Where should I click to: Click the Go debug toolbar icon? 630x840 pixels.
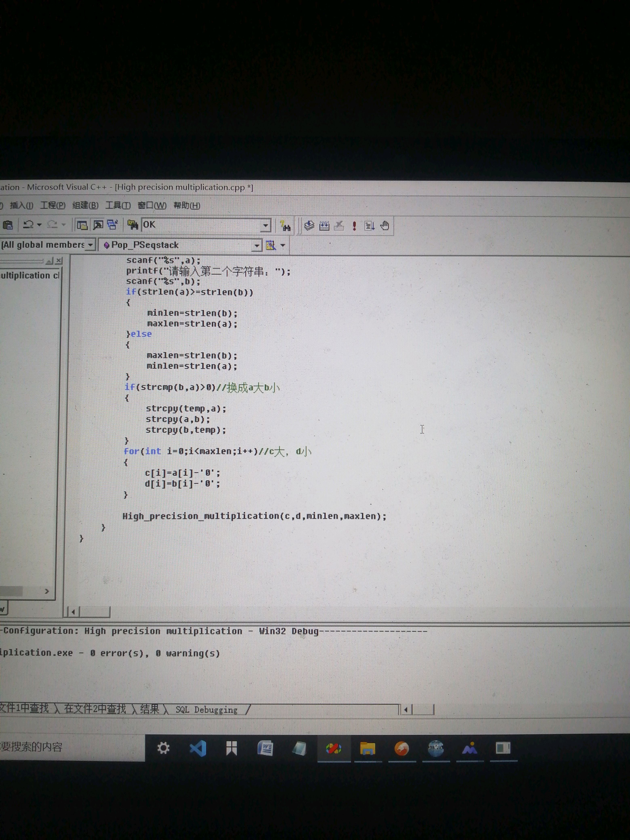[x=369, y=226]
